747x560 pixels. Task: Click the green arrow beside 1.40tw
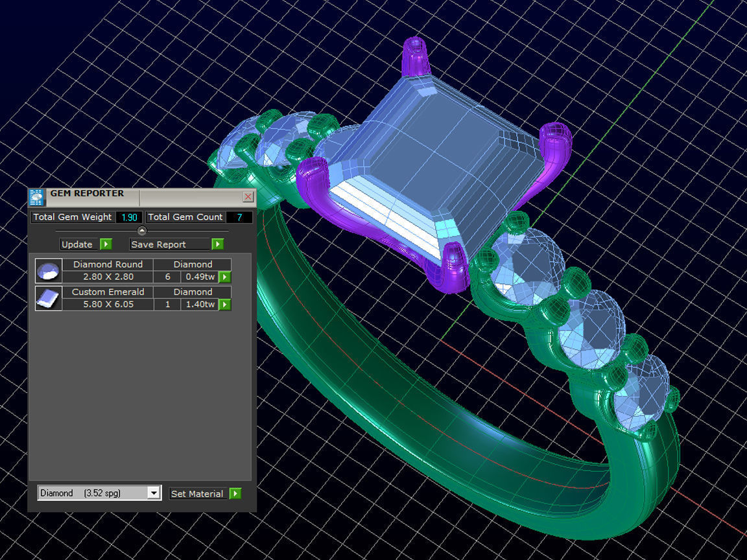click(225, 305)
